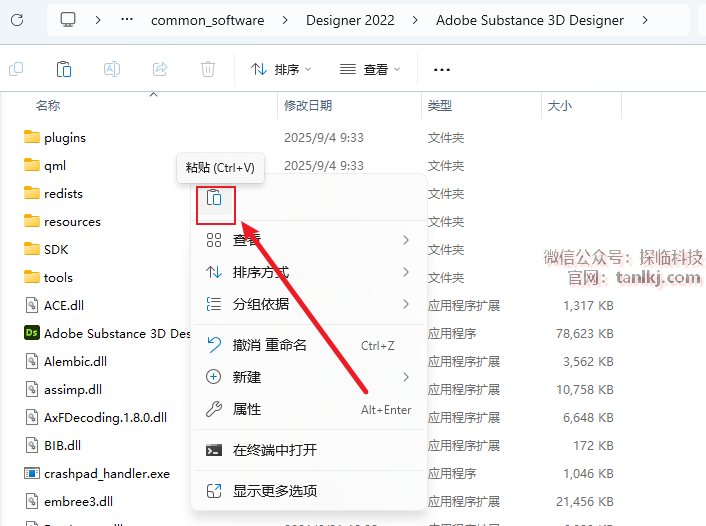The height and width of the screenshot is (526, 706).
Task: Open the 查看 view dropdown in toolbar
Action: [370, 69]
